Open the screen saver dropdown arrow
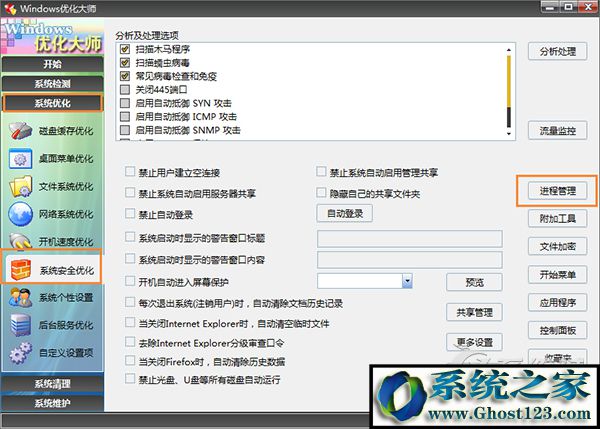 (x=407, y=281)
